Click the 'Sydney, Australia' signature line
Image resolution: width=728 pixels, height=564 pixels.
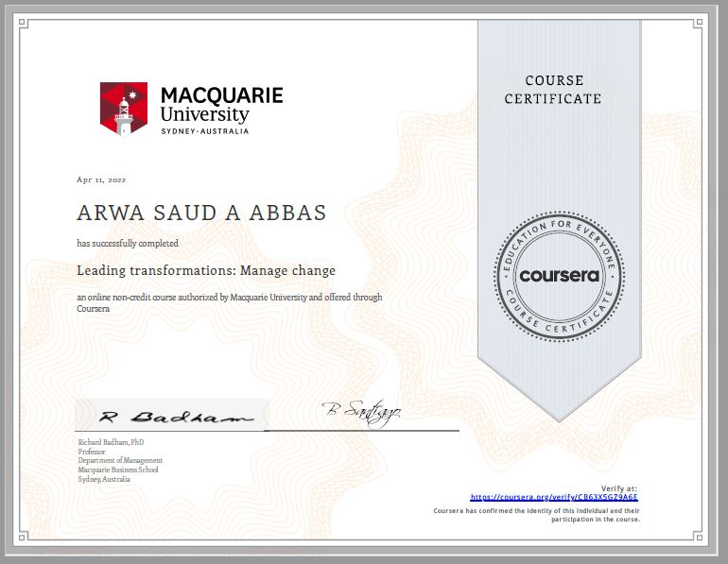tap(104, 479)
